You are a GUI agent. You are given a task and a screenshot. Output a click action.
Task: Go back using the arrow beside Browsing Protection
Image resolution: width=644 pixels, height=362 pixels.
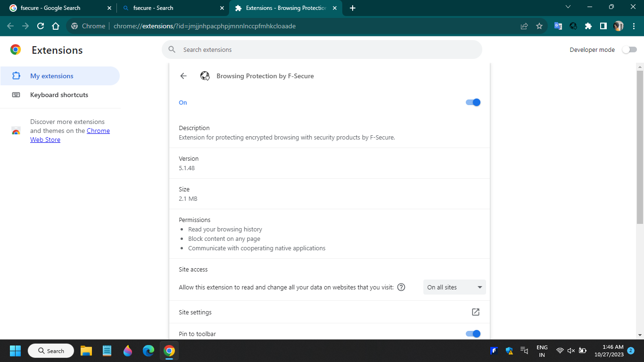[183, 76]
